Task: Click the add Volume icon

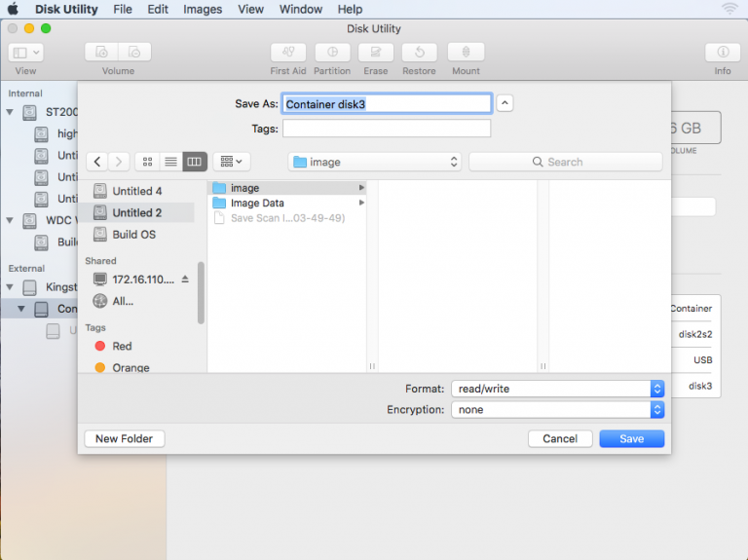Action: 101,52
